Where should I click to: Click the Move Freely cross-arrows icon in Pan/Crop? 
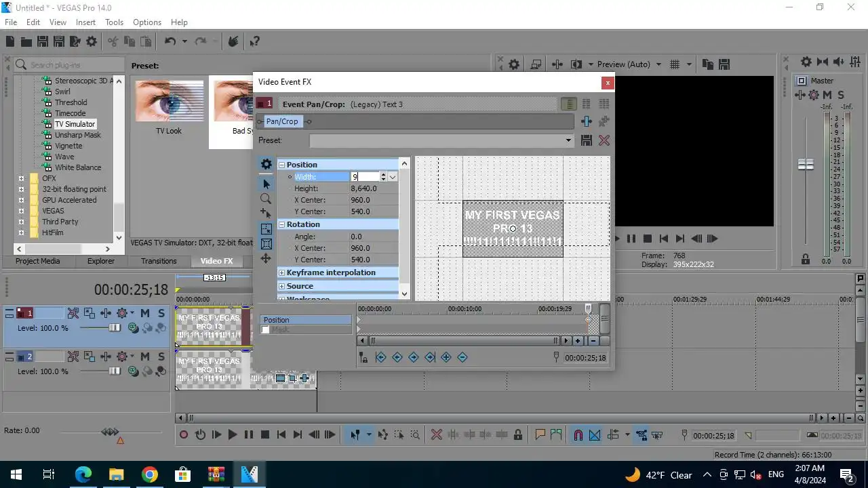pyautogui.click(x=266, y=258)
